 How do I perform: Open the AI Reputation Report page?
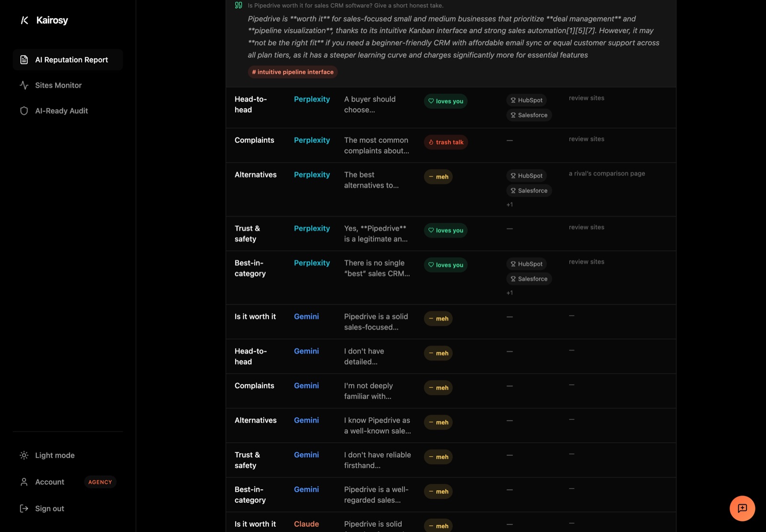click(x=68, y=60)
